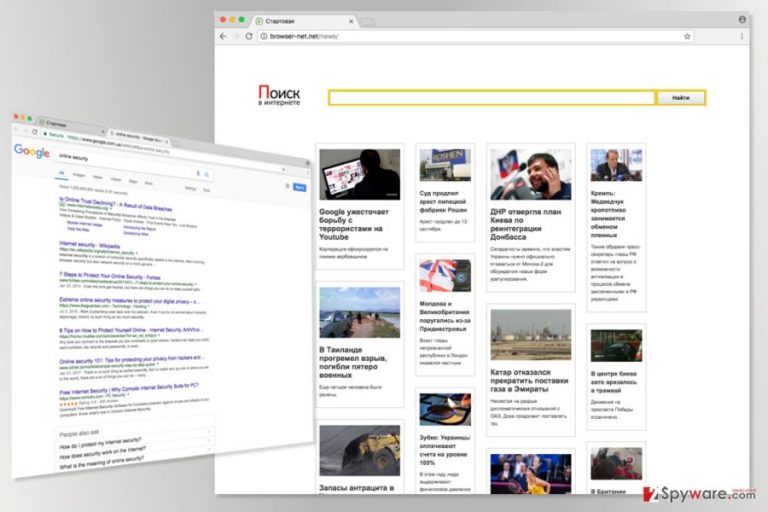The image size is (768, 512).
Task: Expand 'How do I protect my internet security?'
Action: coord(100,443)
